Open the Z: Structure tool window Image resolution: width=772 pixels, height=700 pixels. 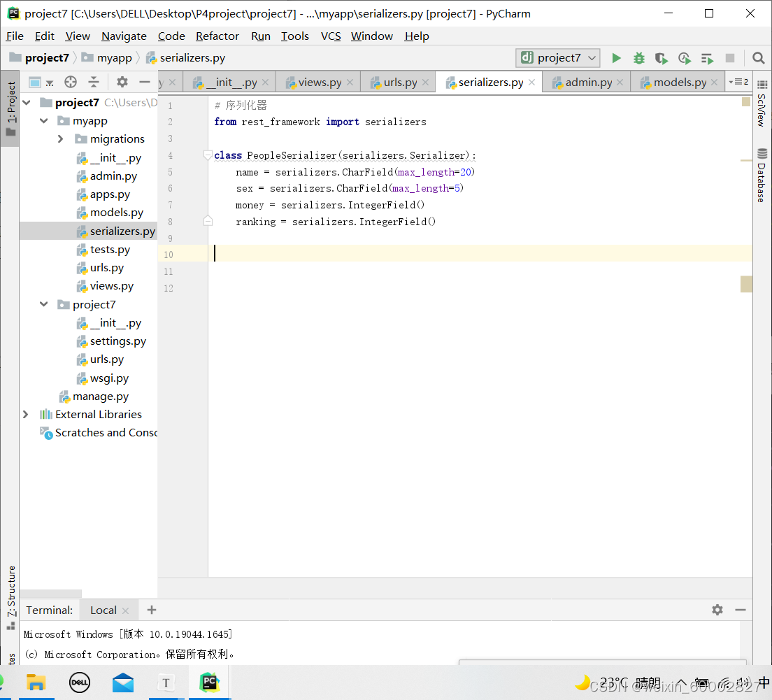tap(10, 597)
